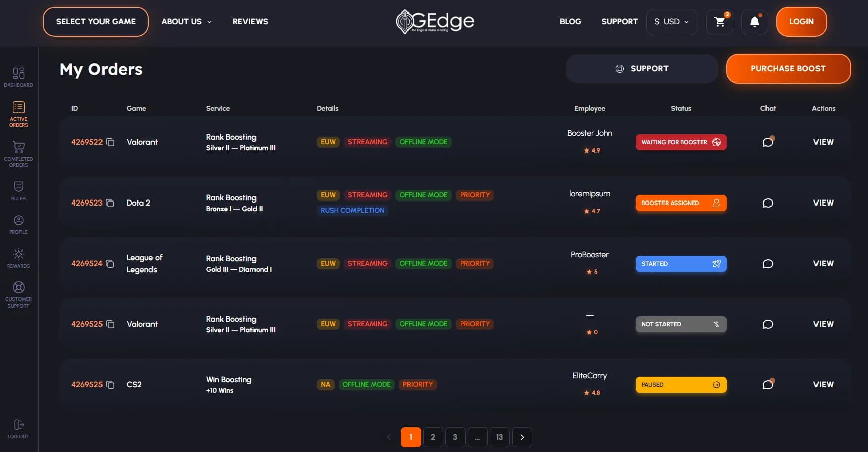Go to previous orders page arrow
This screenshot has height=452, width=868.
click(x=389, y=437)
